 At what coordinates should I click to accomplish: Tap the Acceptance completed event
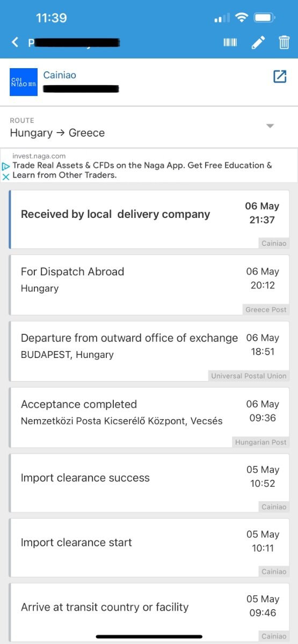[150, 417]
